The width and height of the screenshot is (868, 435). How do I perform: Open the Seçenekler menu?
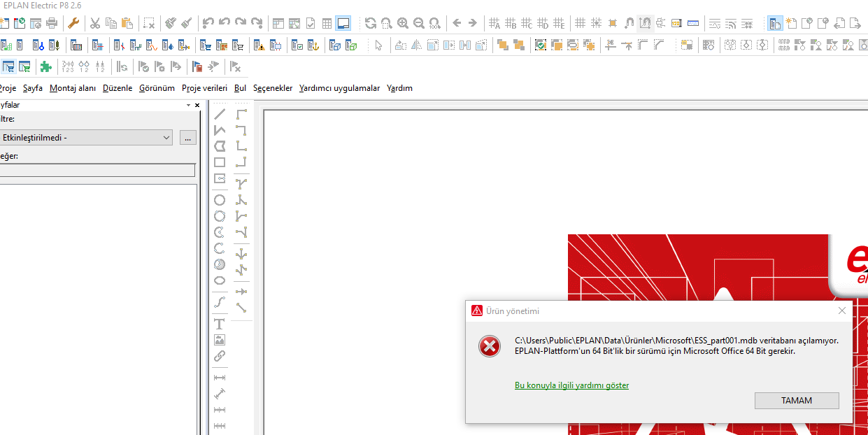tap(273, 88)
